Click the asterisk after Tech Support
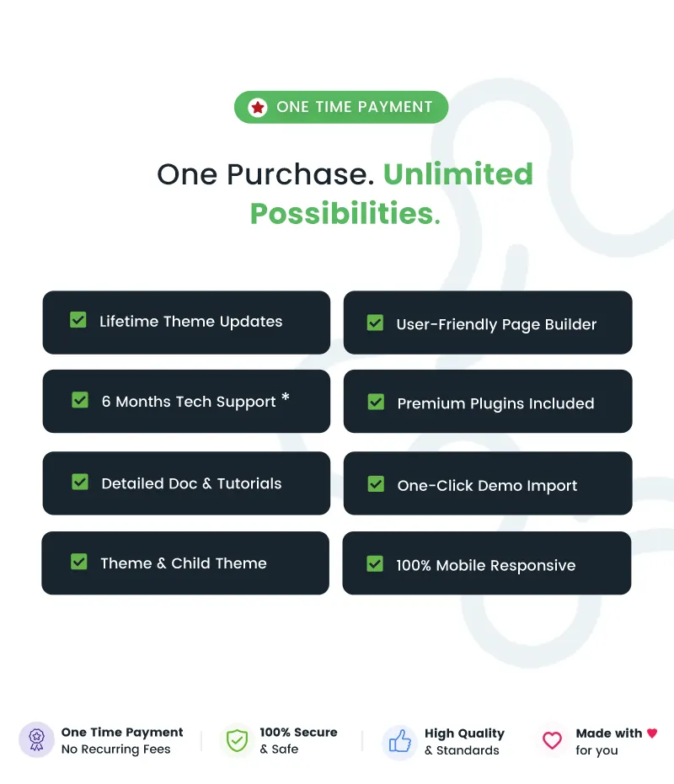 pos(286,397)
